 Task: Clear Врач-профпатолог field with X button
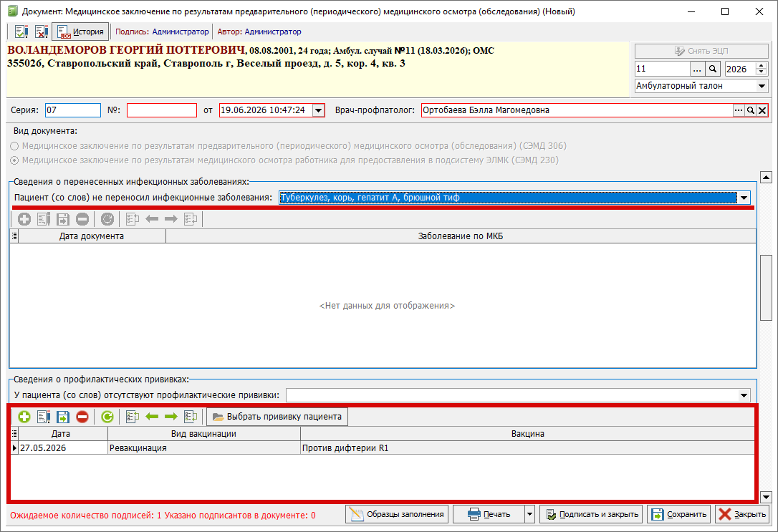762,110
